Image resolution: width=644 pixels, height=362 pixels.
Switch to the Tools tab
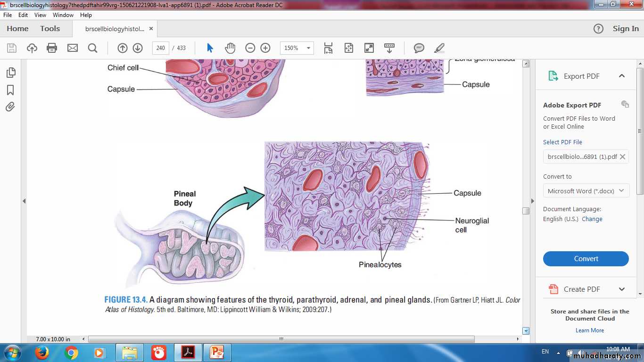[50, 29]
